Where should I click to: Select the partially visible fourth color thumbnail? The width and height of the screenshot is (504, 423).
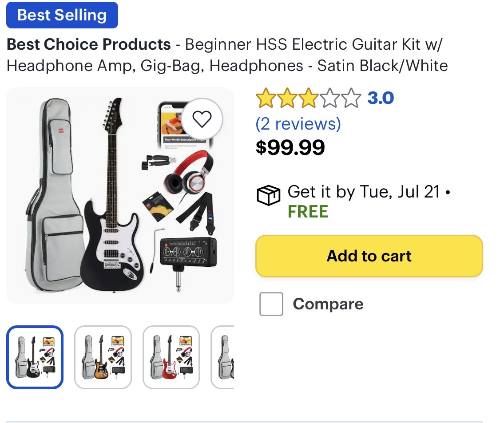[222, 357]
